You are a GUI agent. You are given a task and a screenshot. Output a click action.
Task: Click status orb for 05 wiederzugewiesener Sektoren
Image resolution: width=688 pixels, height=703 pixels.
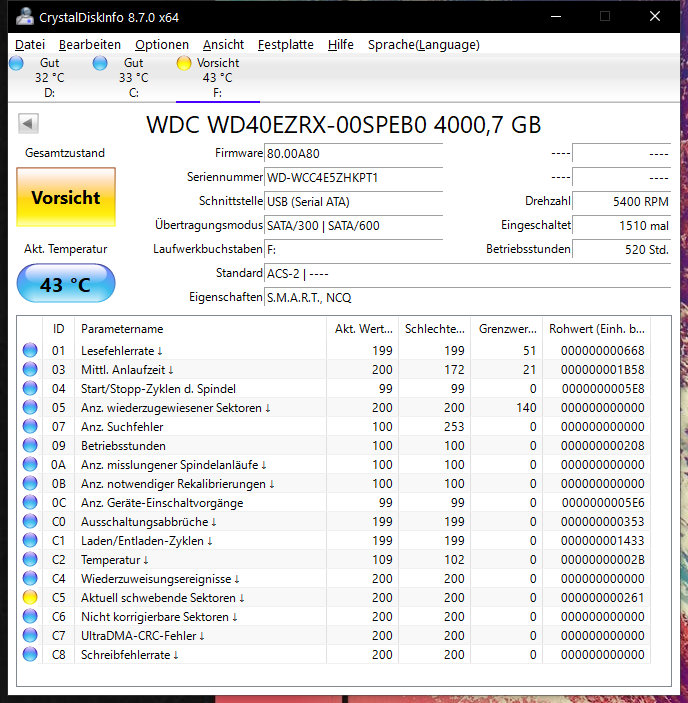click(x=30, y=407)
